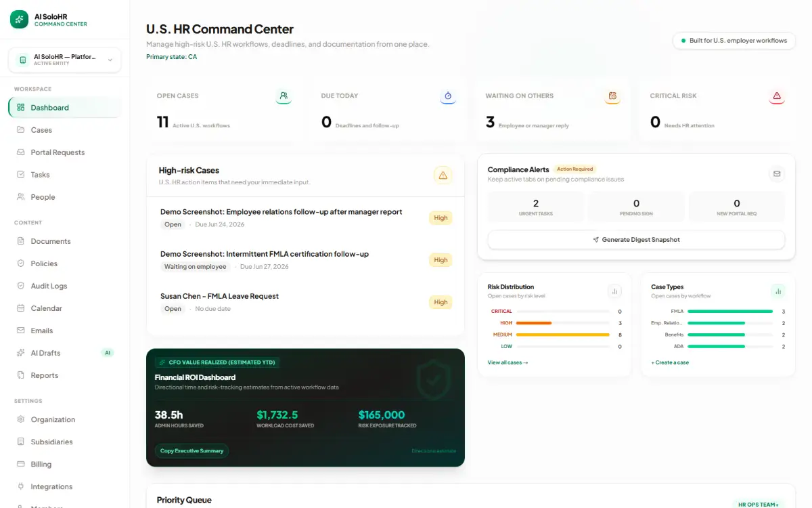Click the Risk Distribution chart icon
The image size is (812, 508).
pos(615,291)
